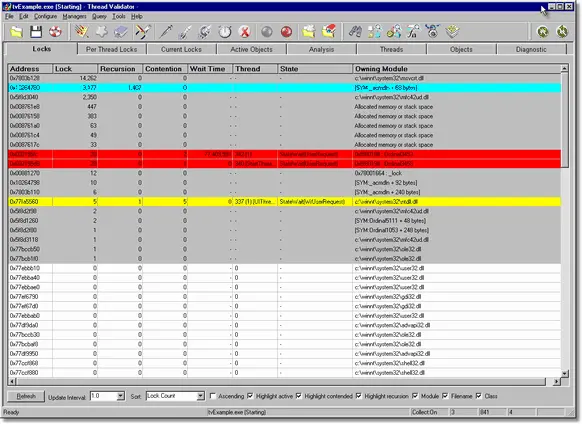Screen dimensions: 582x424
Task: Click the red sphere toolbar icon
Action: coord(286,32)
